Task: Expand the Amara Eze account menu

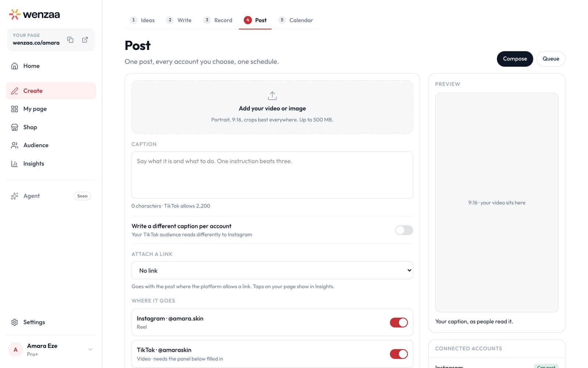Action: (90, 350)
